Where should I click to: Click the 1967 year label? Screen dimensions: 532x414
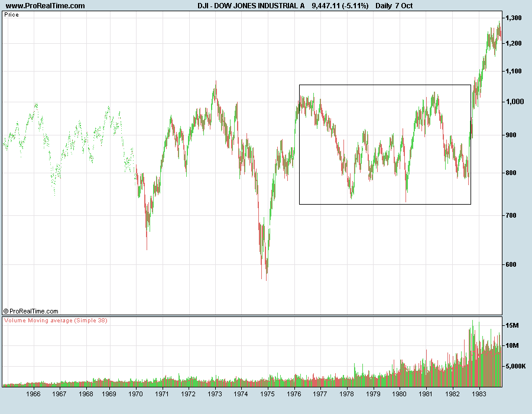(x=59, y=394)
